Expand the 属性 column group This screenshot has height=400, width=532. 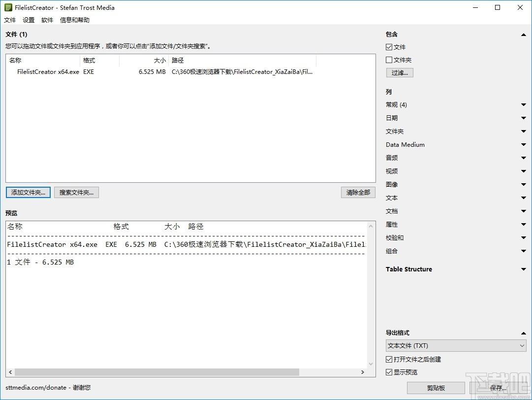[x=524, y=225]
